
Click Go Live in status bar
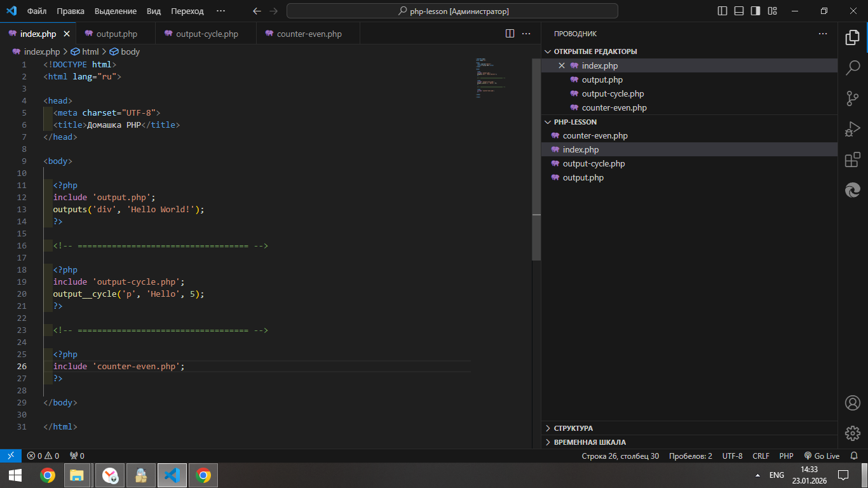coord(822,456)
